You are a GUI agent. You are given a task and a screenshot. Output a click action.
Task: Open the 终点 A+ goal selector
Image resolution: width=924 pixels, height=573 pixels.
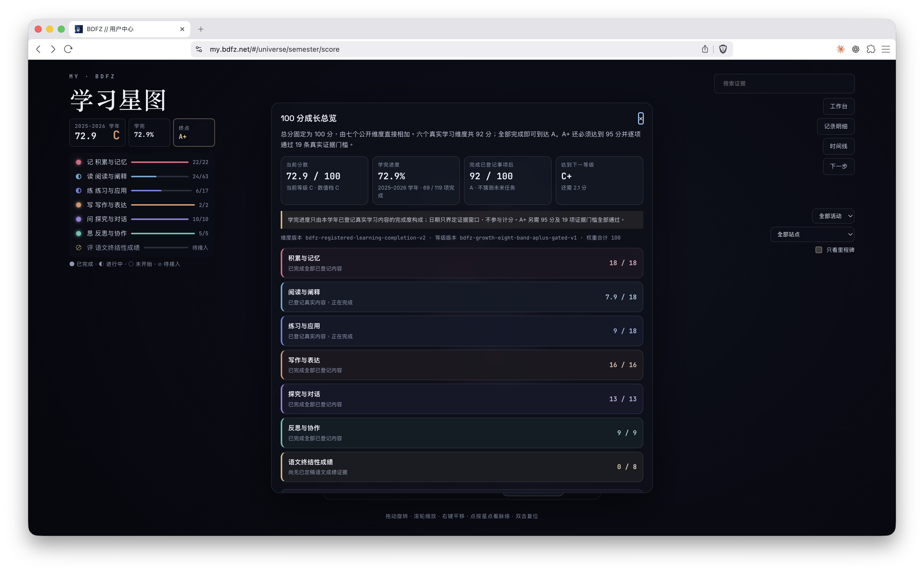pyautogui.click(x=194, y=133)
